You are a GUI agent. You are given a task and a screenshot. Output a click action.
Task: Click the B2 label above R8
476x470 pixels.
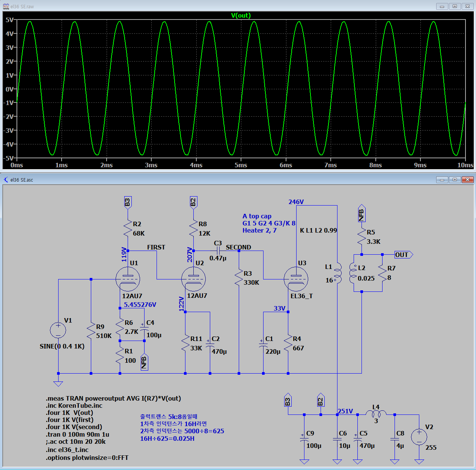point(193,202)
